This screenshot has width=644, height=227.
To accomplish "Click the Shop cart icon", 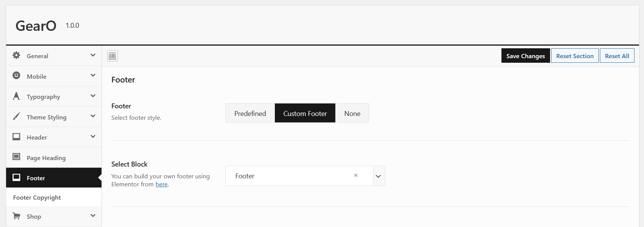I will tap(16, 216).
